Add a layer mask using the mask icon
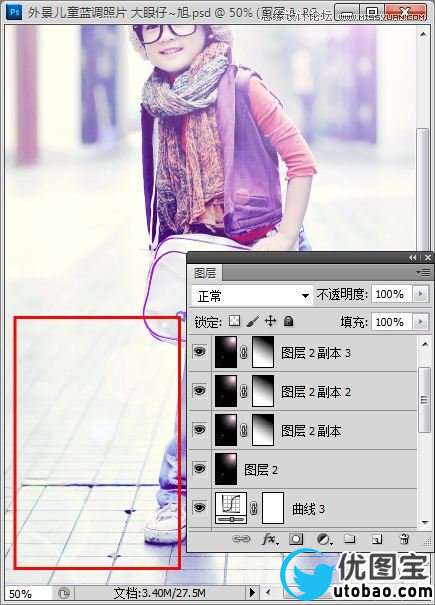The width and height of the screenshot is (435, 605). pos(296,539)
